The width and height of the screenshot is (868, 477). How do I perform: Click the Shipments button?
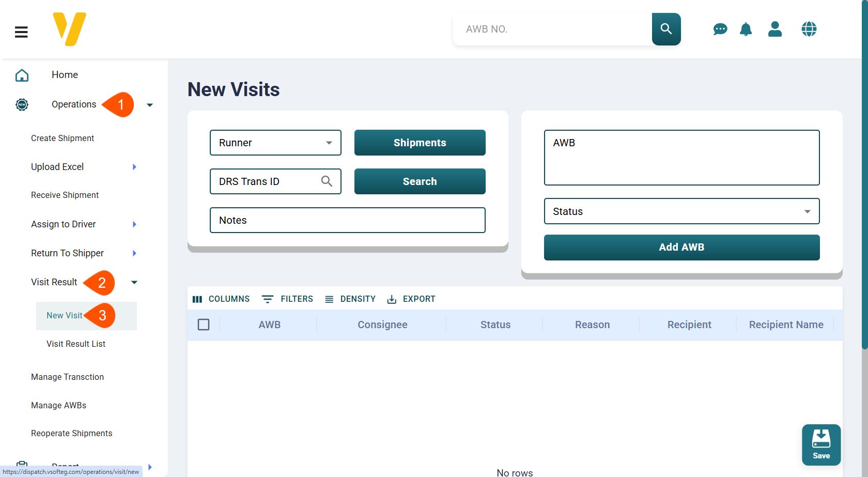420,143
